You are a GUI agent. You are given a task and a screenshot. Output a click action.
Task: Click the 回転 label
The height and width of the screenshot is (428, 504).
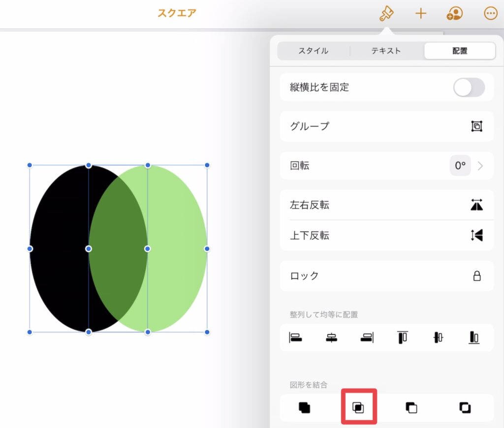tap(300, 165)
